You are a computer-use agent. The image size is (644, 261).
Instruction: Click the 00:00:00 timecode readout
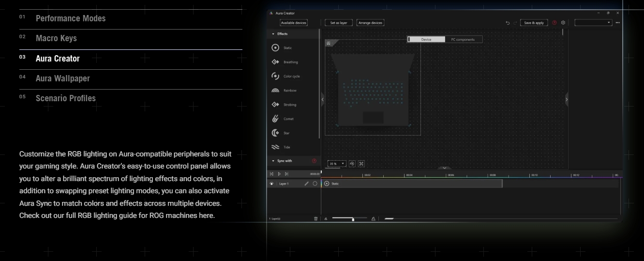(315, 174)
